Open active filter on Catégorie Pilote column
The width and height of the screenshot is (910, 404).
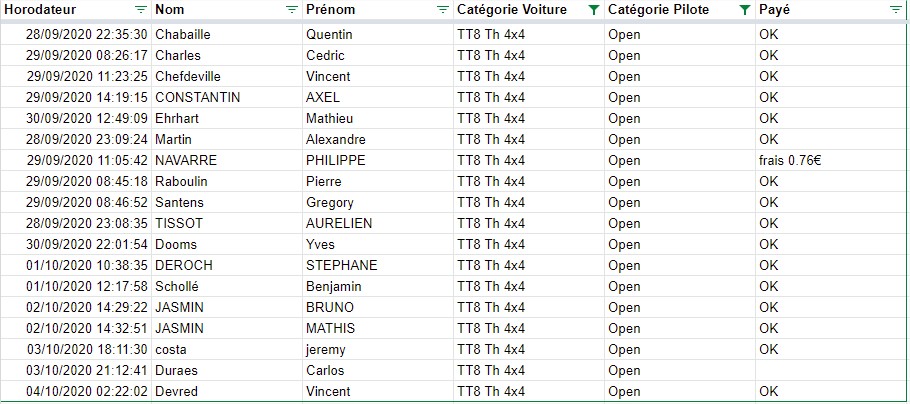745,9
